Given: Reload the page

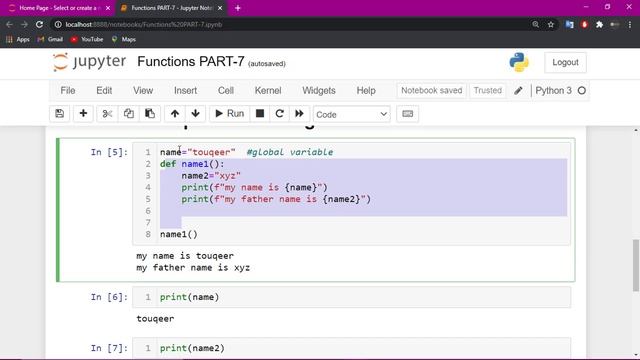Looking at the screenshot, I should click(x=39, y=24).
